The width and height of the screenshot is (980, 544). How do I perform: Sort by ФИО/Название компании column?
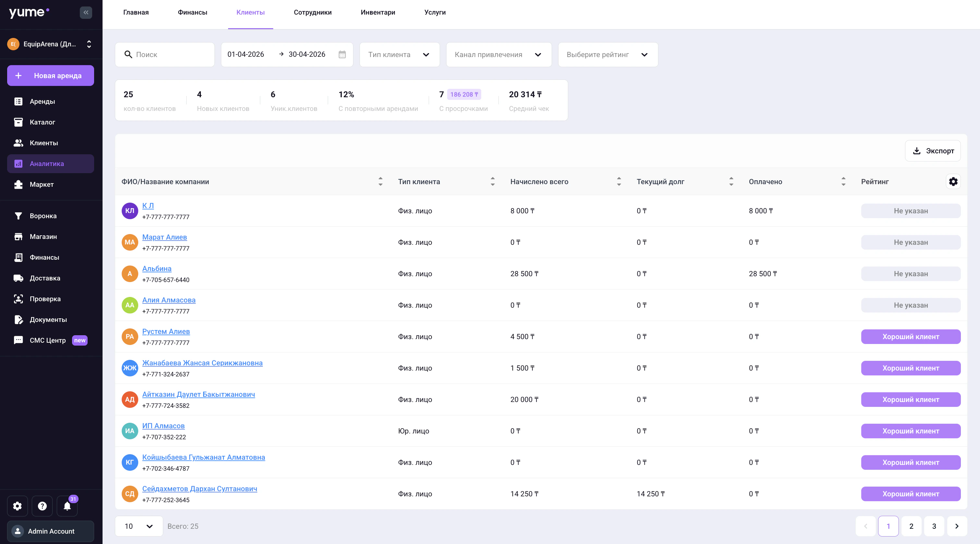point(380,182)
